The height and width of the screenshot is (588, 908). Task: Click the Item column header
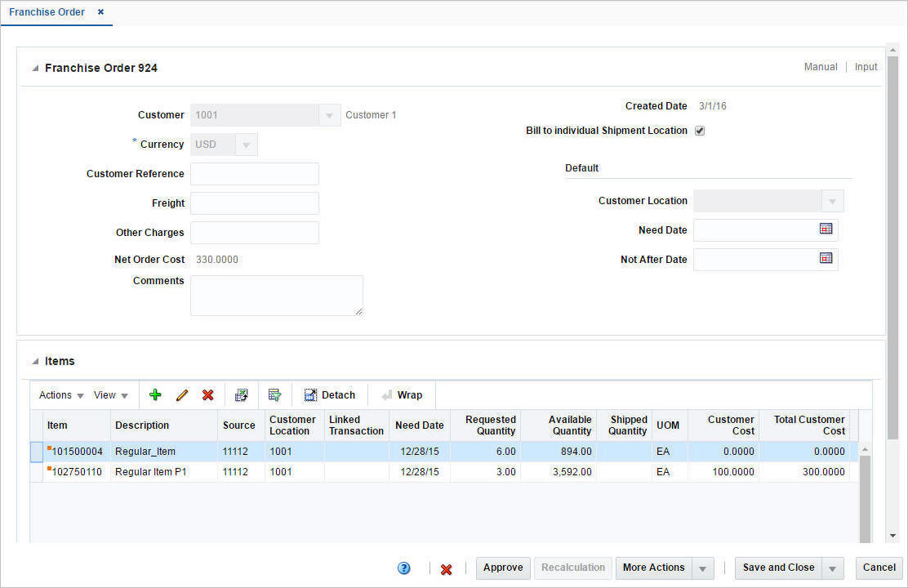point(77,425)
